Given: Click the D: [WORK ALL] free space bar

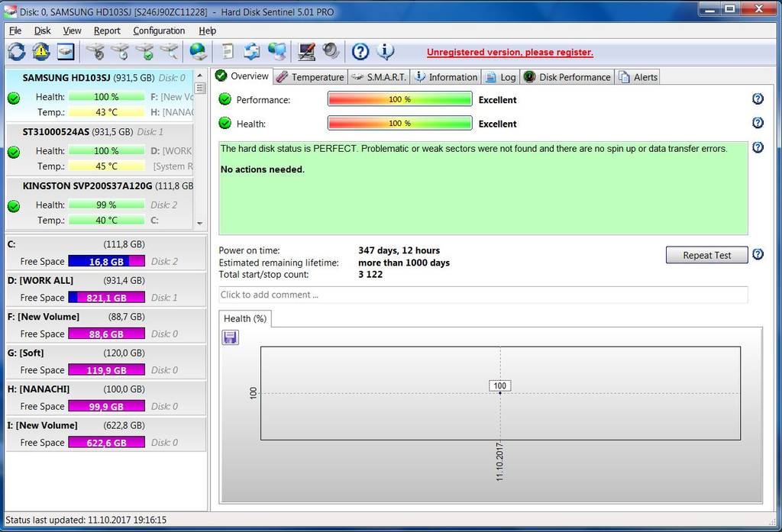Looking at the screenshot, I should [x=106, y=298].
